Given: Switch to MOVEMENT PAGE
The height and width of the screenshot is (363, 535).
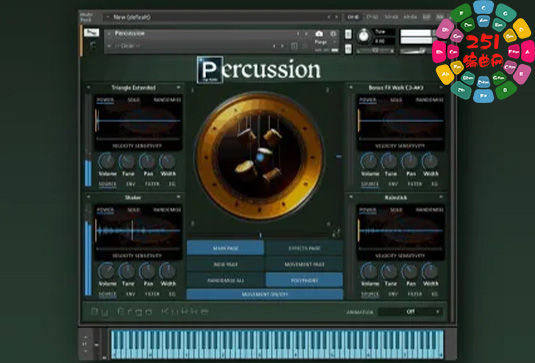Looking at the screenshot, I should click(304, 264).
